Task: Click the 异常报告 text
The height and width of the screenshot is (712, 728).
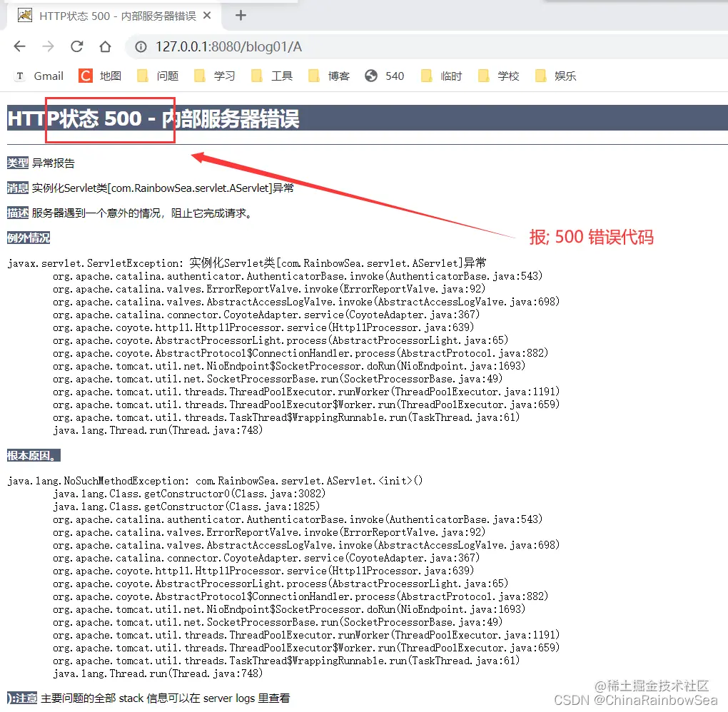Action: [54, 163]
